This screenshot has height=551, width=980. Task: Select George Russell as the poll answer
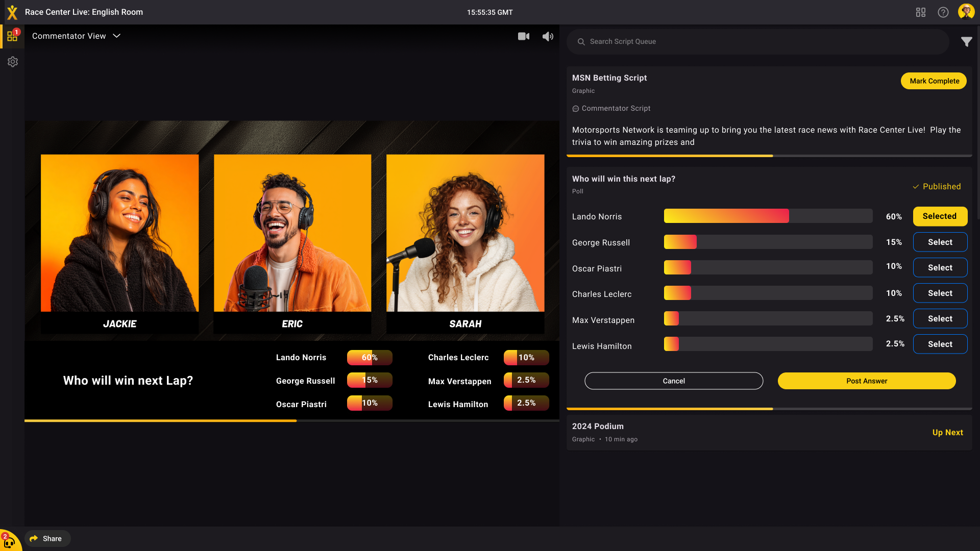coord(940,242)
